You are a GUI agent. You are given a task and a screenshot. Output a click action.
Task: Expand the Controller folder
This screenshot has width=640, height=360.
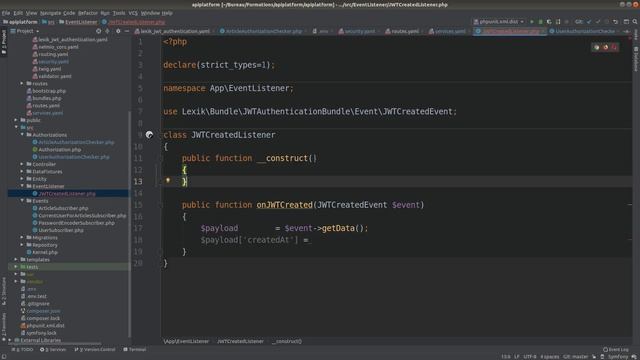click(x=22, y=164)
